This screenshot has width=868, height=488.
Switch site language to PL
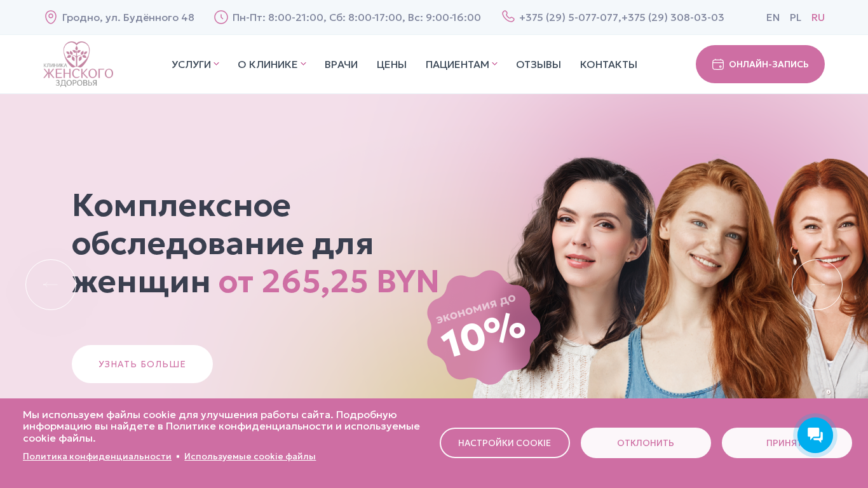(x=796, y=17)
